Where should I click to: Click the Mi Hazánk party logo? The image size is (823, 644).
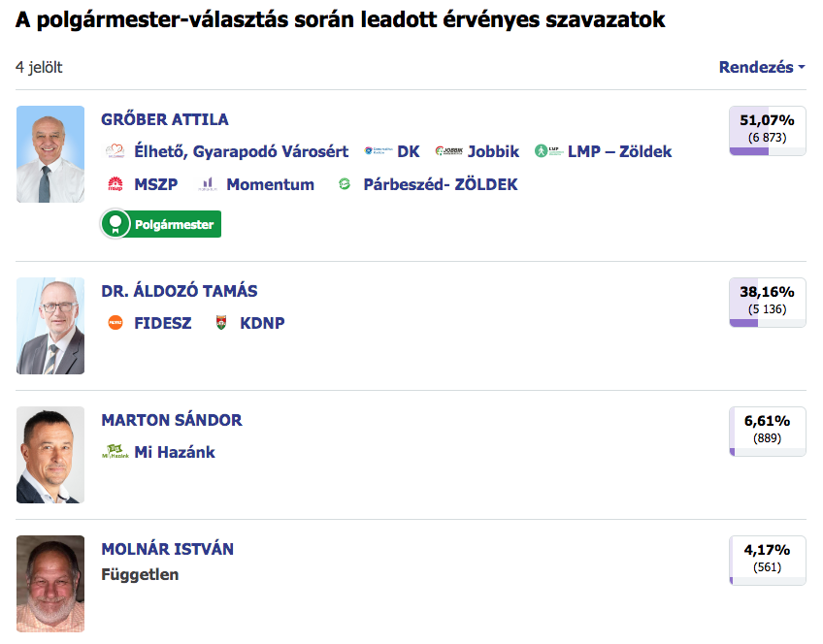[115, 452]
